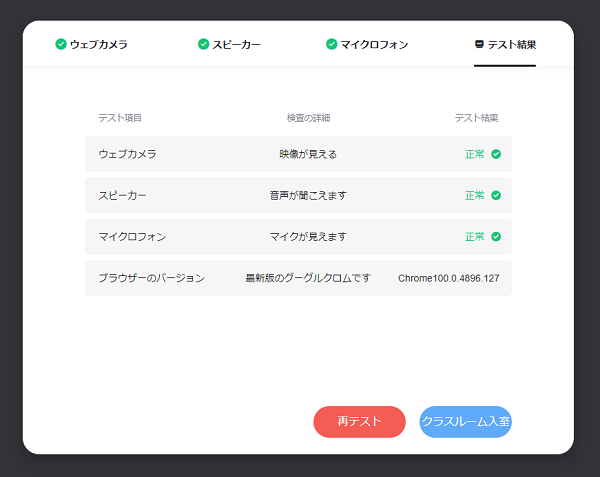Click the green check icon beside スピーカー tab
Screen dimensions: 600x477
pos(204,44)
